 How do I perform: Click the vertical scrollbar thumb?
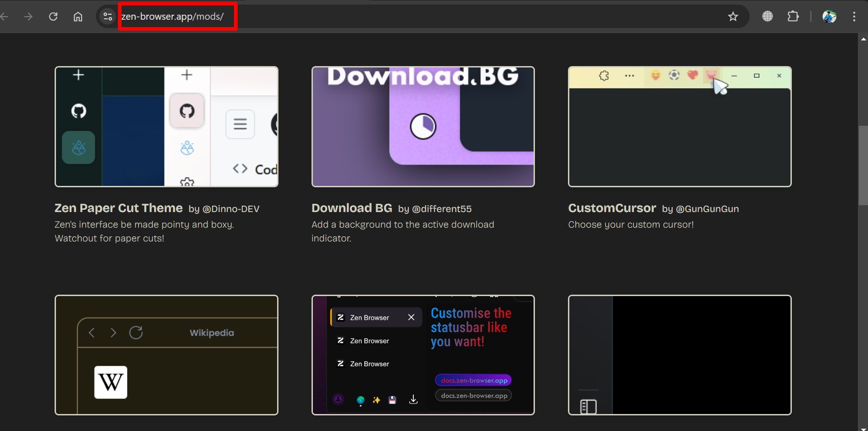(x=863, y=165)
